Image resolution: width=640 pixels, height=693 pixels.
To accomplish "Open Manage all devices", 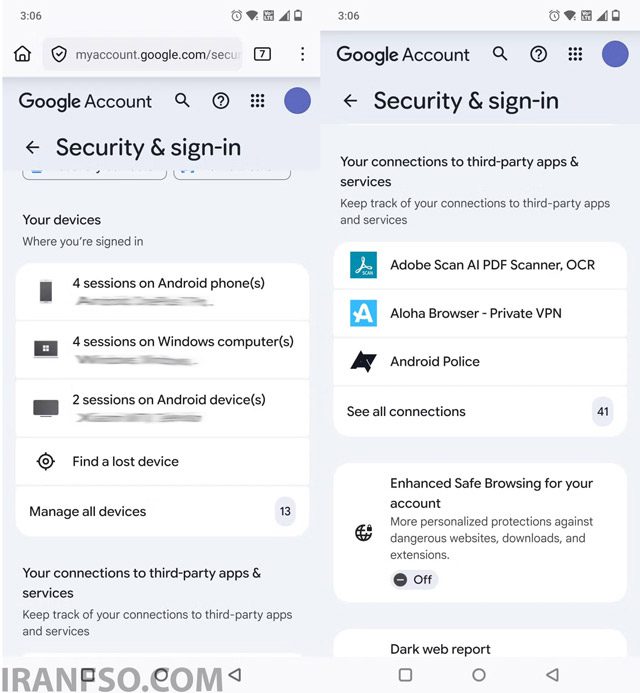I will (162, 511).
